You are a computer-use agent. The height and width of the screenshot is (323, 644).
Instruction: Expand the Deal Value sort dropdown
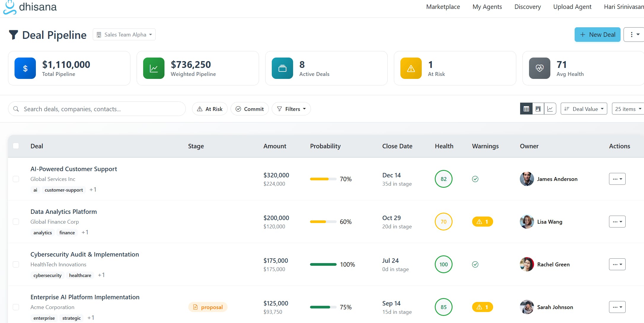pos(584,109)
